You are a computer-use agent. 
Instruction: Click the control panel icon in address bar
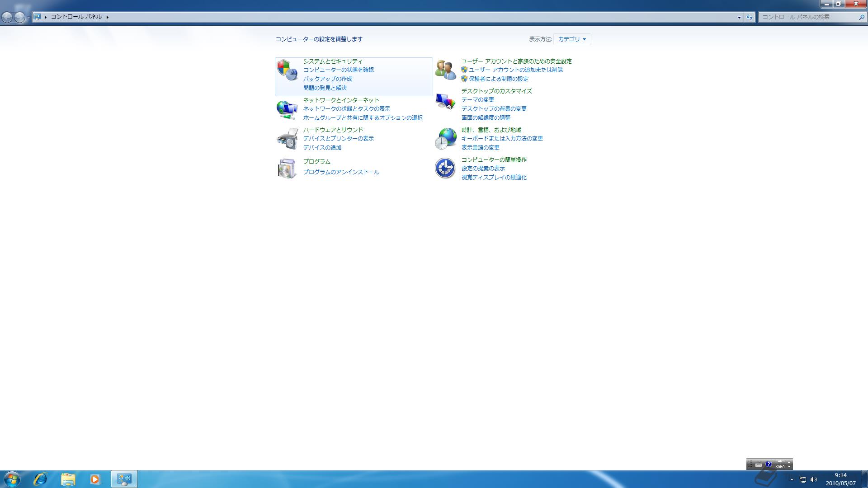[x=37, y=17]
